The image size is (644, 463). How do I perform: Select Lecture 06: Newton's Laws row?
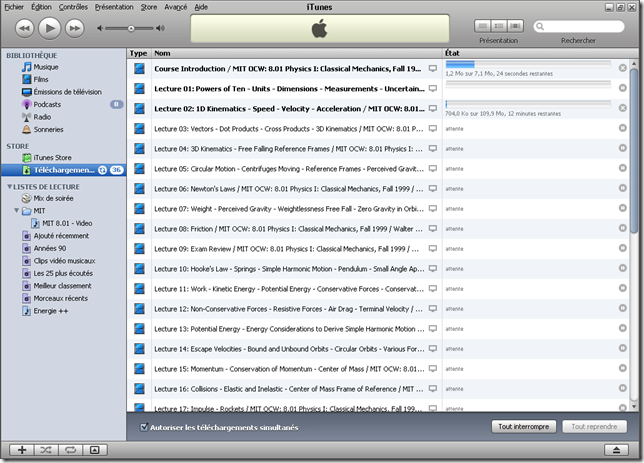[x=378, y=189]
